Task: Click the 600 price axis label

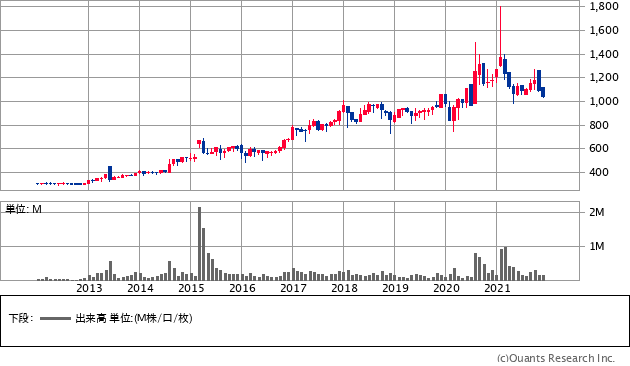Action: point(599,148)
